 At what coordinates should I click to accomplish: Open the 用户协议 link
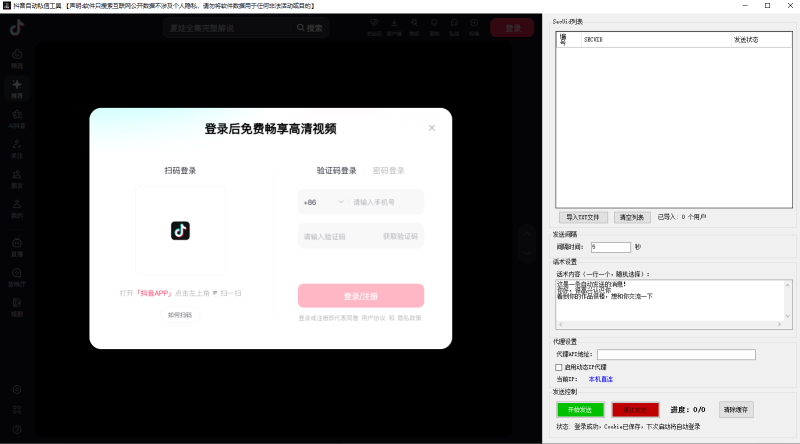(373, 318)
